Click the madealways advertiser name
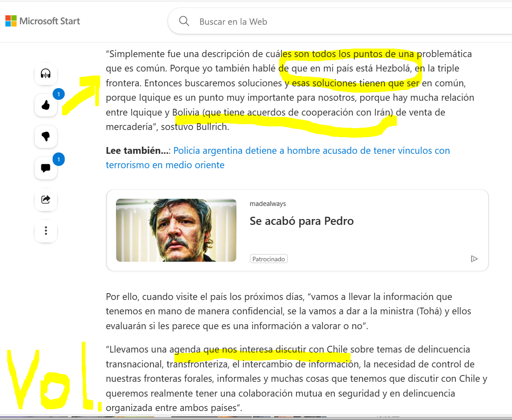 click(x=268, y=204)
